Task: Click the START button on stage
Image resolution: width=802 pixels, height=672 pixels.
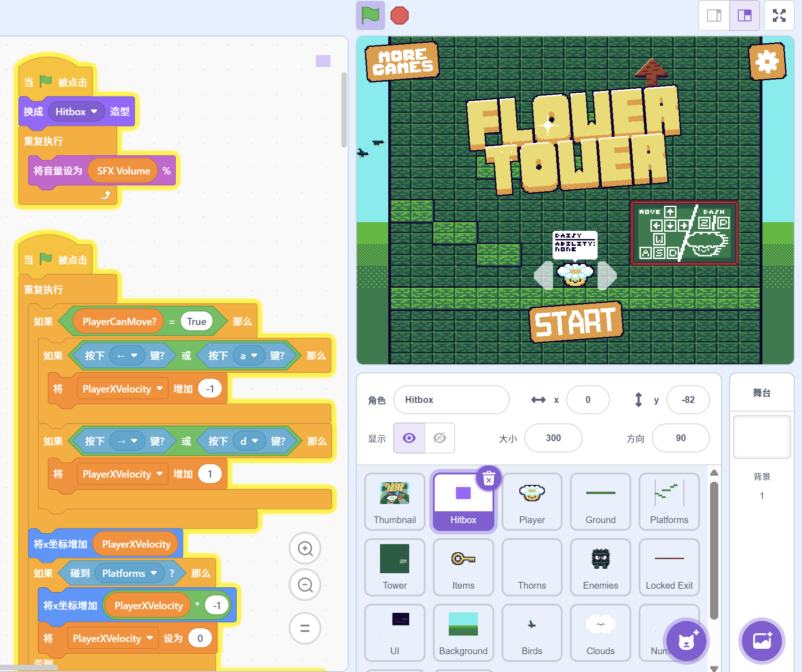Action: point(576,322)
